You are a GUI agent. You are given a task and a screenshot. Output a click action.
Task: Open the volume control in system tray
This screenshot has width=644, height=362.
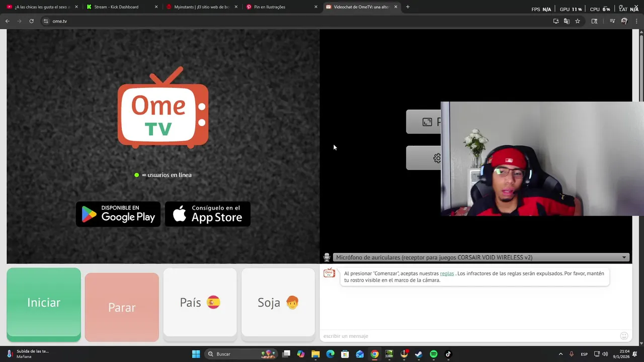coord(605,354)
